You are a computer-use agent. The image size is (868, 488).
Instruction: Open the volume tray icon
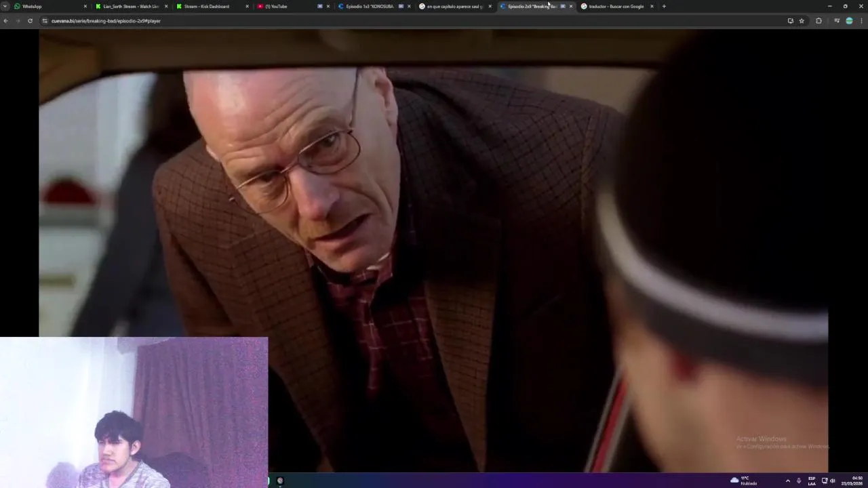[833, 481]
